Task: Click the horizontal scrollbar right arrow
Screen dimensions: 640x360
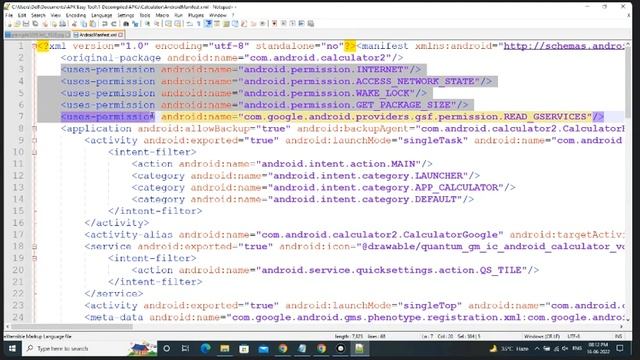Action: pyautogui.click(x=622, y=327)
